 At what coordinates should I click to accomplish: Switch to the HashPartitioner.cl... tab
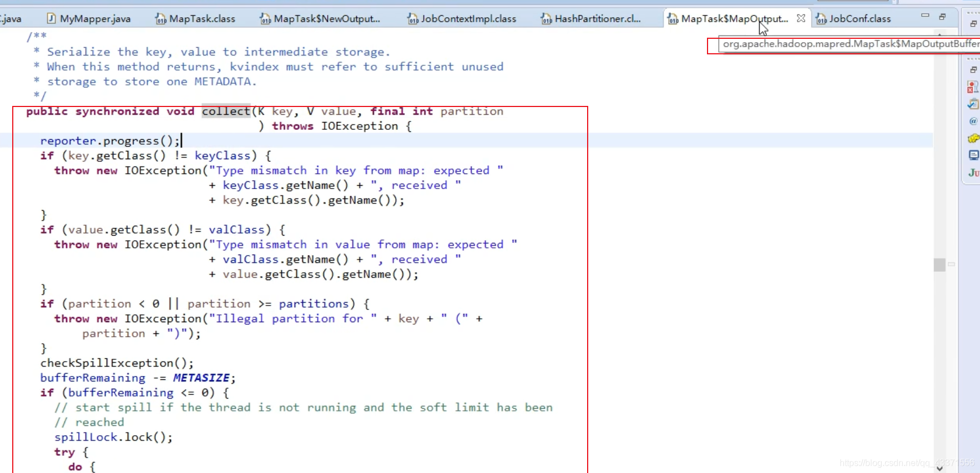click(591, 19)
